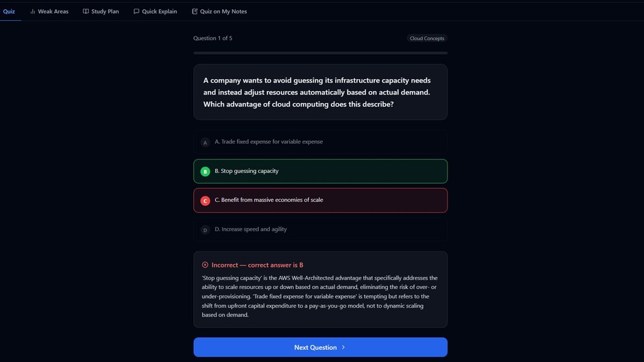This screenshot has width=644, height=362.
Task: Click the Quick Explain chat bubble icon
Action: click(136, 11)
